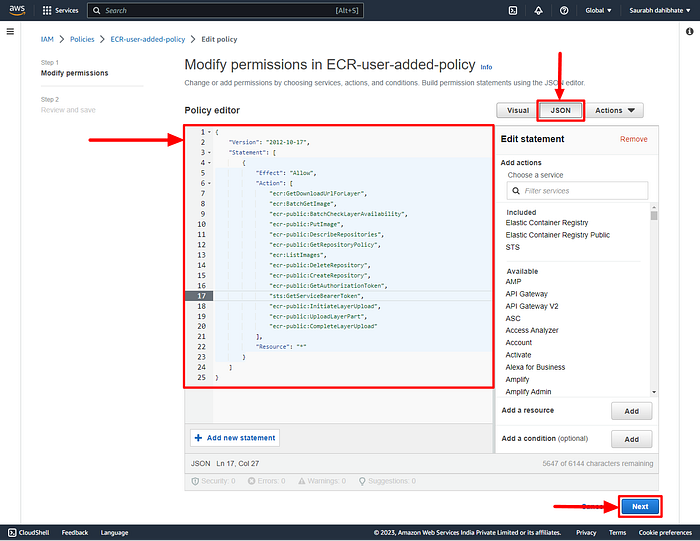700x541 pixels.
Task: Open Language in footer
Action: pos(114,533)
